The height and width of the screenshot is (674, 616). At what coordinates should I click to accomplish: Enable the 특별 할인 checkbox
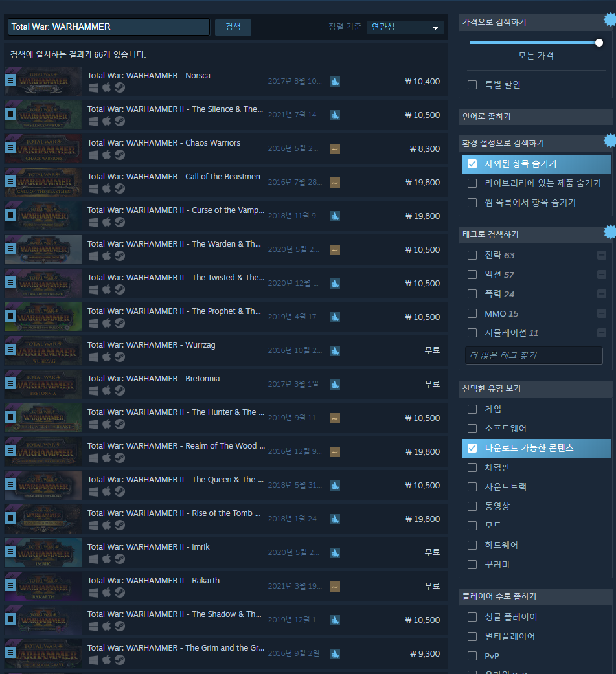point(472,85)
